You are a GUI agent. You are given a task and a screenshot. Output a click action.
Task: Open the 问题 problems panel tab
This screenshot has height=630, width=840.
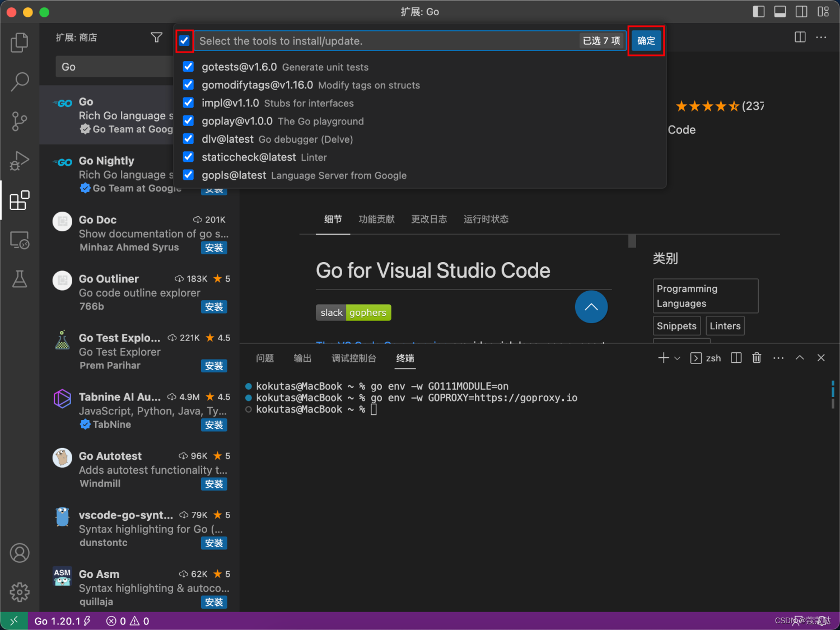[x=265, y=358]
